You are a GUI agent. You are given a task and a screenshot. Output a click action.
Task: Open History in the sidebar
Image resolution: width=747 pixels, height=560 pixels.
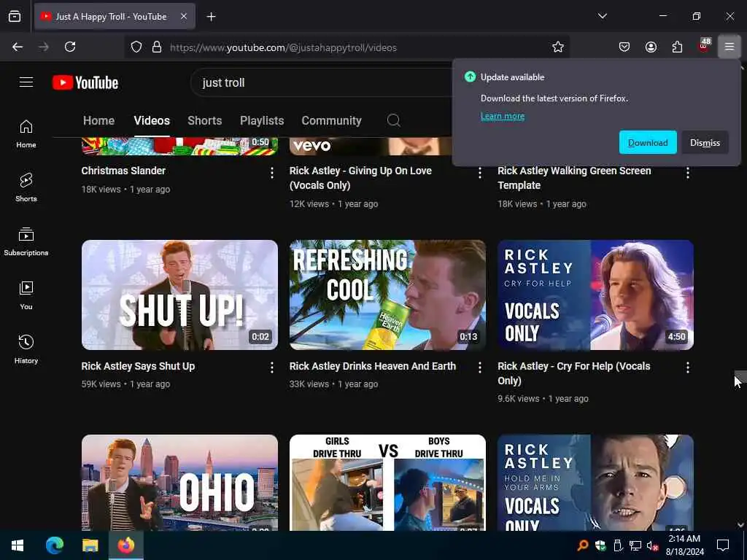(x=26, y=349)
